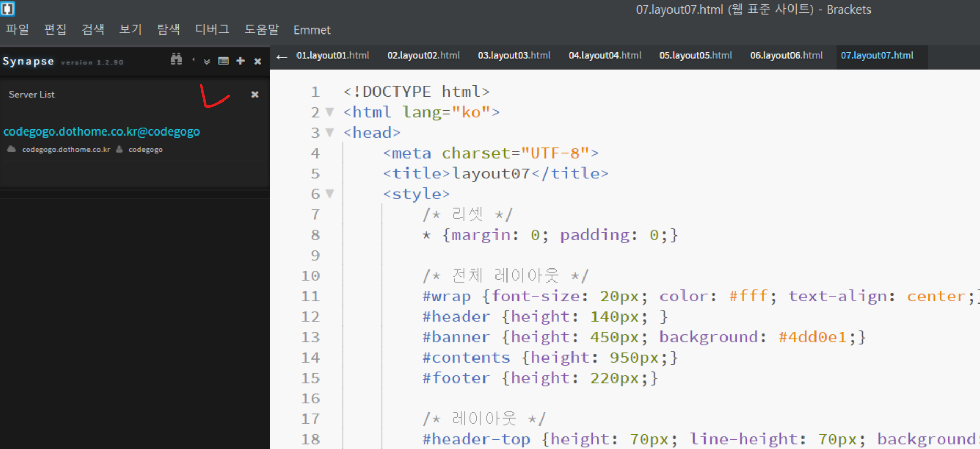Click the #contents selector on line 14

point(466,357)
